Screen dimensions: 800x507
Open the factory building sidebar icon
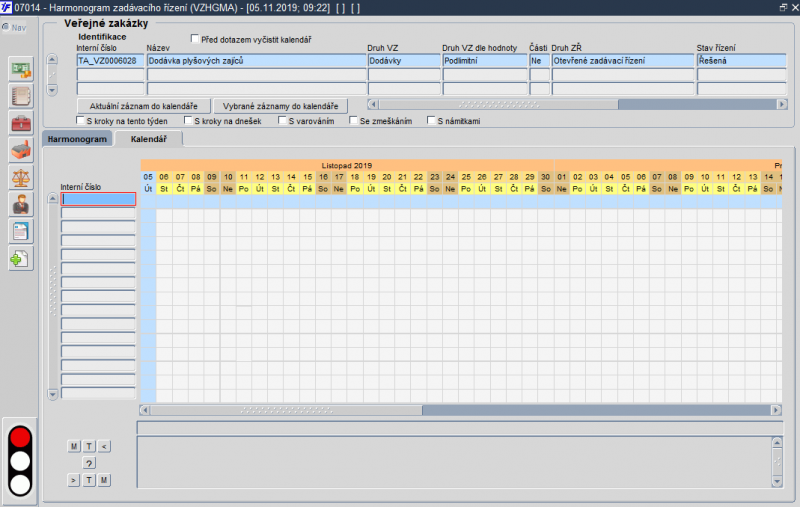click(21, 150)
